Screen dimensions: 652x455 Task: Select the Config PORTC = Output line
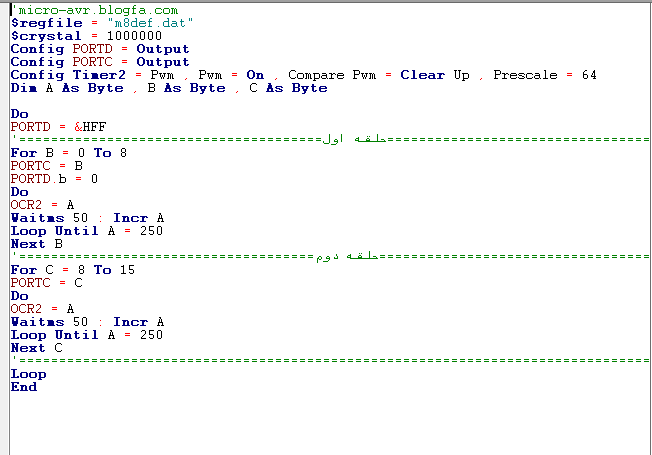click(x=99, y=61)
